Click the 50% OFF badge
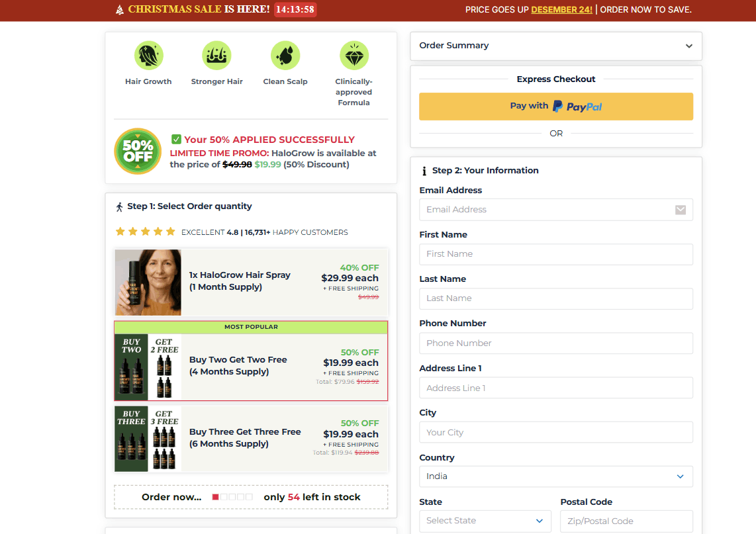The image size is (756, 534). pos(138,152)
